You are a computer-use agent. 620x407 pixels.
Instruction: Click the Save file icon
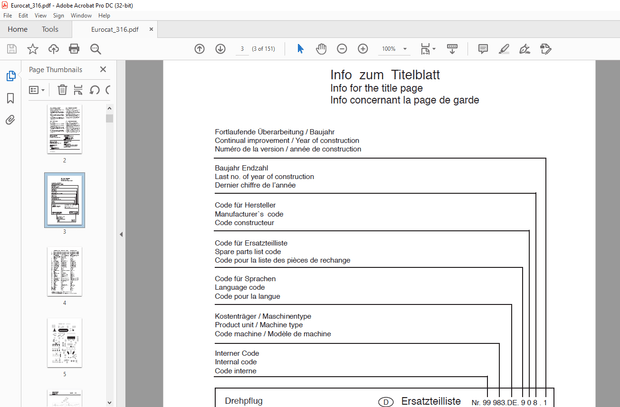[12, 49]
